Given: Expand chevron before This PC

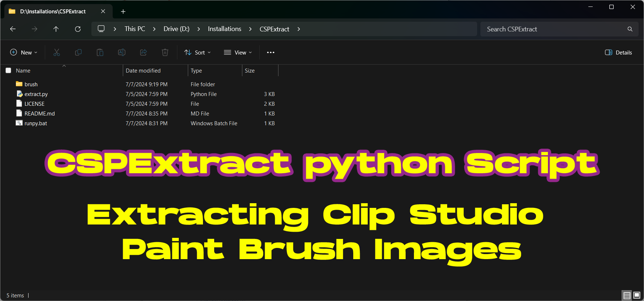Looking at the screenshot, I should [x=115, y=29].
